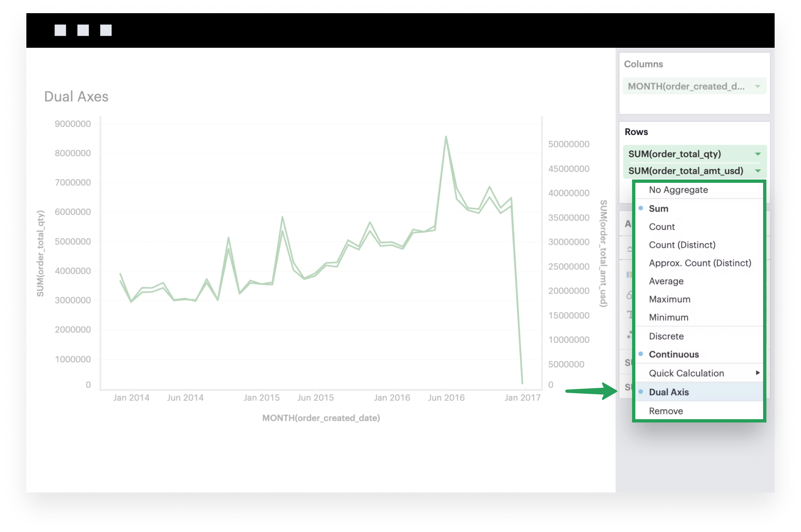Choose the Sum aggregation

(x=658, y=209)
